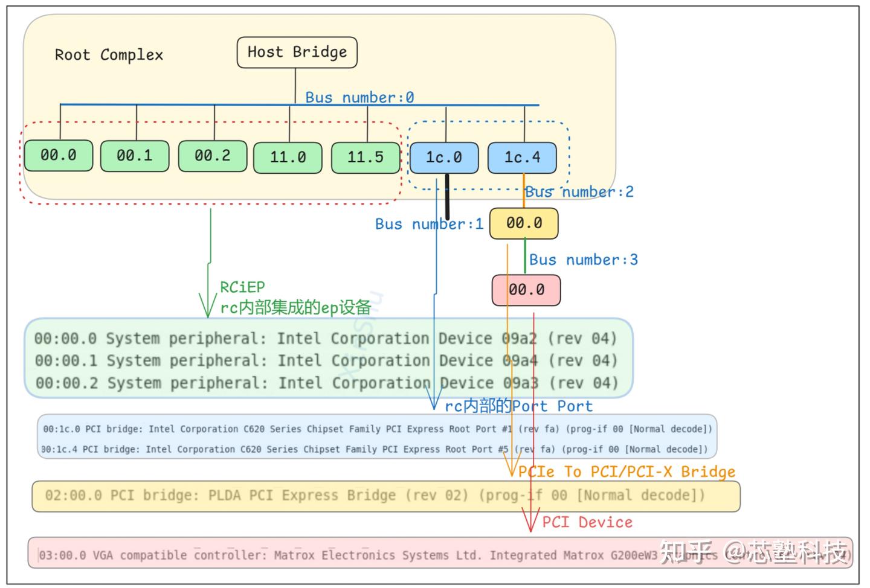Select the Host Bridge box
The width and height of the screenshot is (870, 588).
point(297,53)
